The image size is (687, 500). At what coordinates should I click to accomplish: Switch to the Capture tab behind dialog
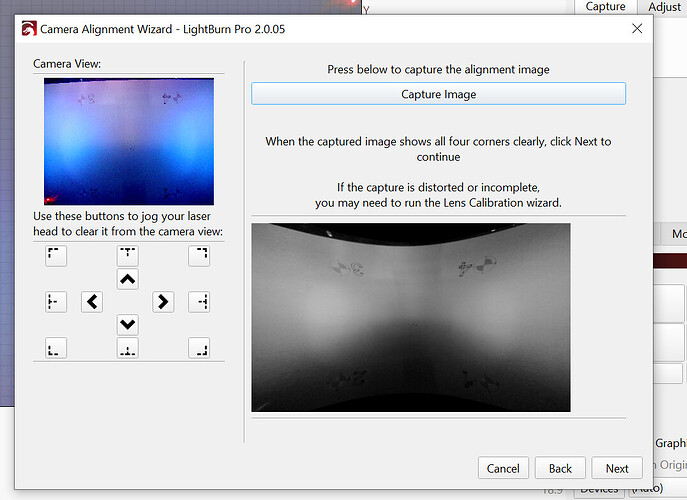click(605, 7)
